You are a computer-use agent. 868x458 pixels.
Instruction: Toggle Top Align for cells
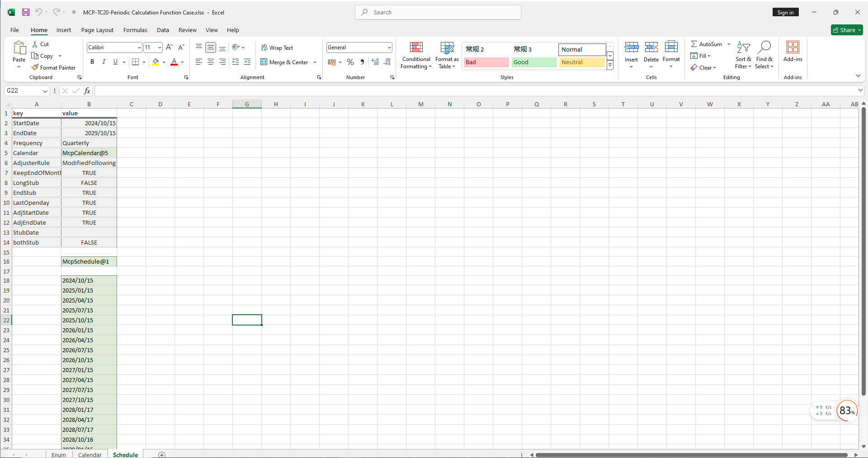(199, 47)
